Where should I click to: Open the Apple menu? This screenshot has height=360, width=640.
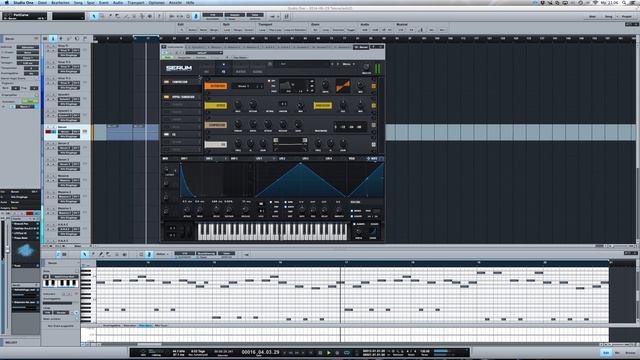[7, 2]
